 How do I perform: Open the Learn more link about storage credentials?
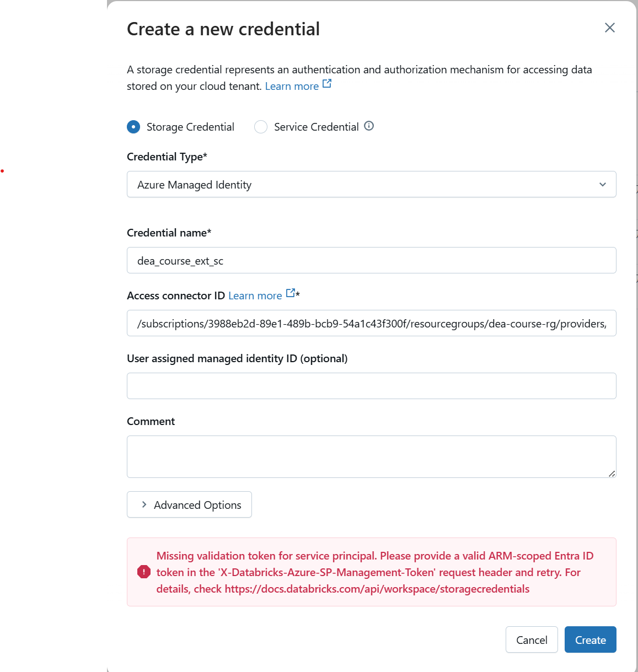(292, 86)
